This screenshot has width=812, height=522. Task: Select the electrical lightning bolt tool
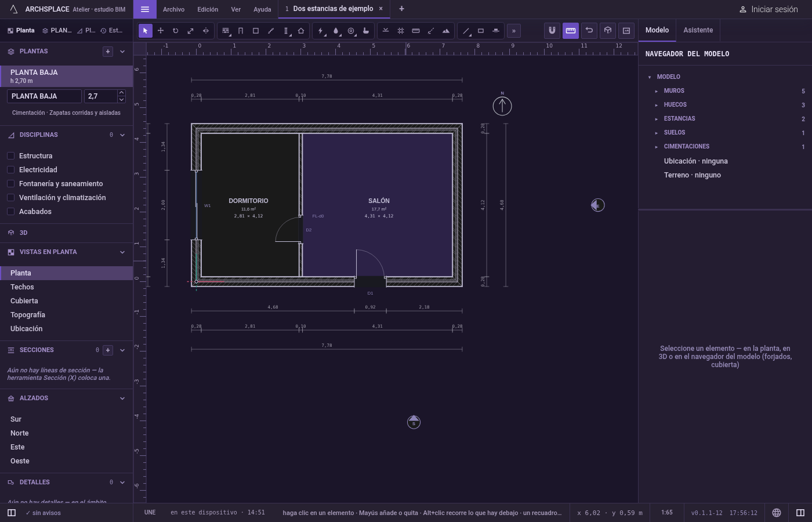pos(321,31)
